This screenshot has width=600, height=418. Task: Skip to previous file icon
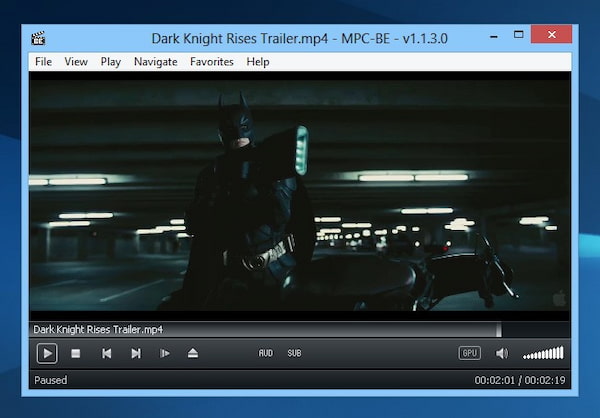coord(106,353)
